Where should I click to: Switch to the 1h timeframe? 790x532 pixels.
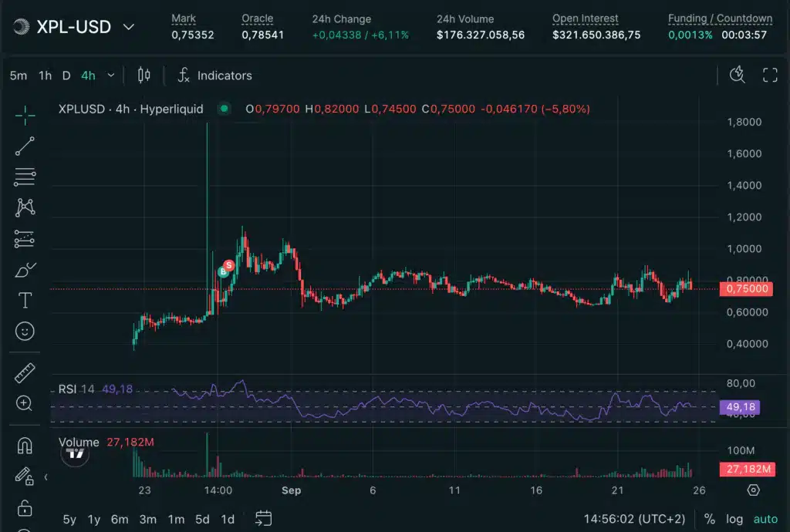[x=45, y=76]
